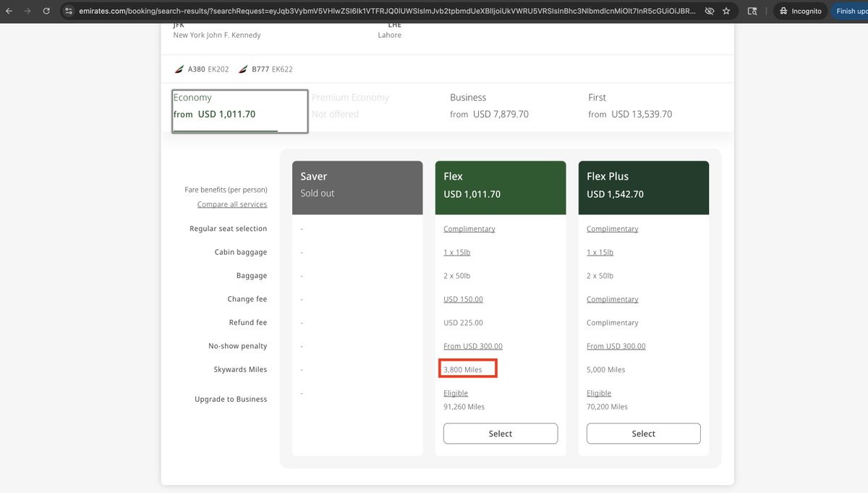Click the 70,200 Miles upgrade cost text
The height and width of the screenshot is (493, 868).
click(x=608, y=407)
